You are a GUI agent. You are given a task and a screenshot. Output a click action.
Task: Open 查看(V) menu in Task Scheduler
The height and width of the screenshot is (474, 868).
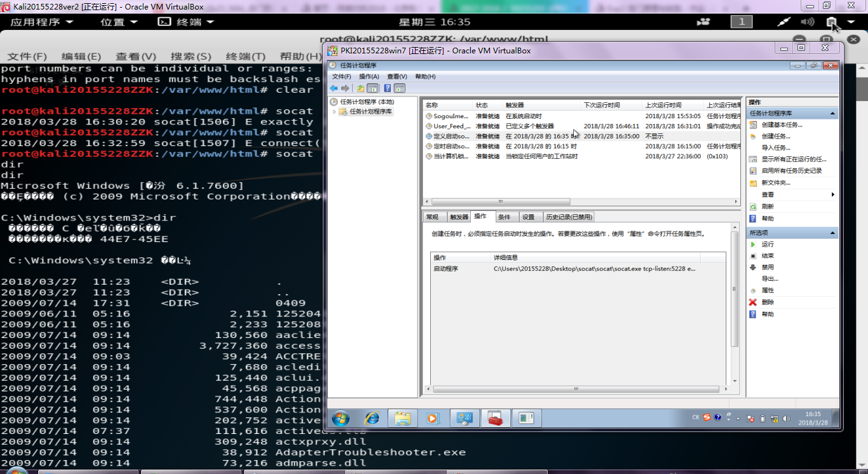[x=397, y=76]
